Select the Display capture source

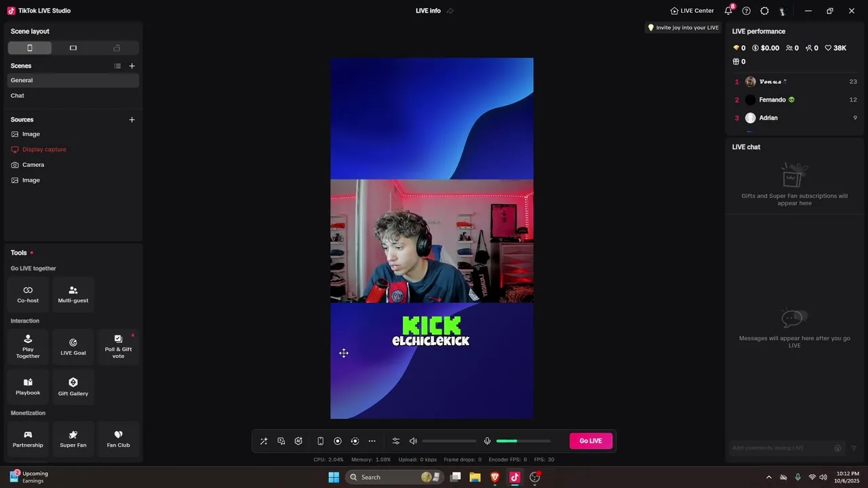tap(73, 149)
